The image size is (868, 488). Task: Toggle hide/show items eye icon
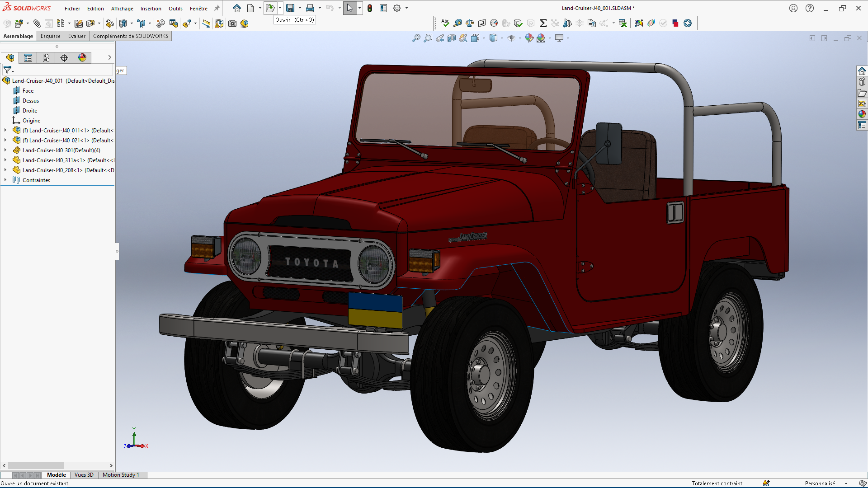(511, 38)
